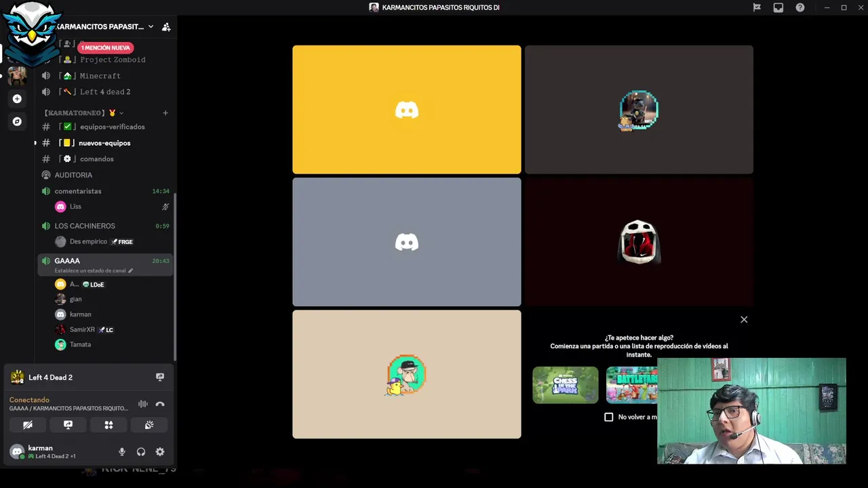
Task: Click the "Conectando" connection status text
Action: click(x=29, y=400)
